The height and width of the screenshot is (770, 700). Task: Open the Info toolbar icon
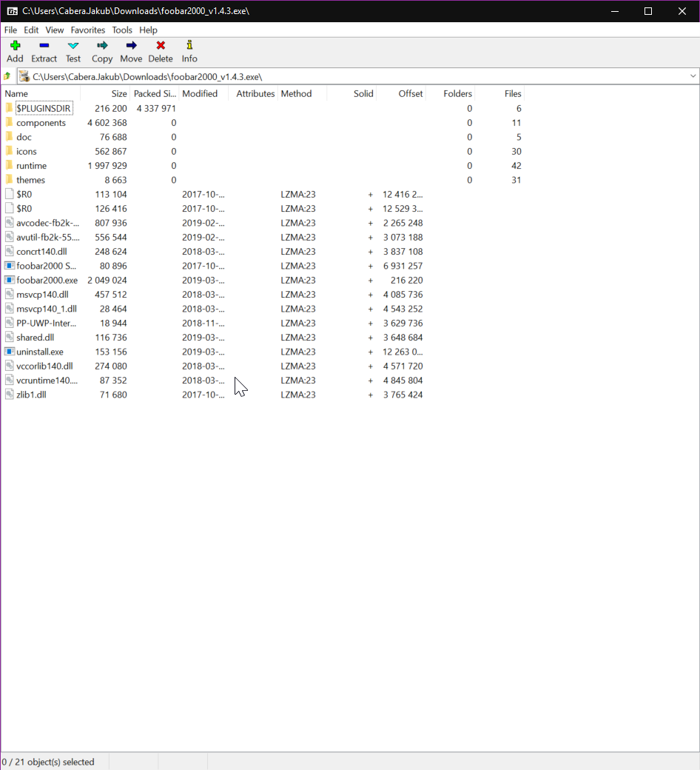click(189, 45)
